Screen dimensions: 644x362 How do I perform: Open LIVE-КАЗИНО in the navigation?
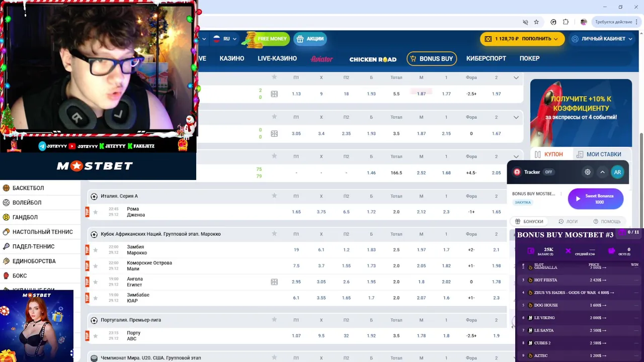(277, 58)
